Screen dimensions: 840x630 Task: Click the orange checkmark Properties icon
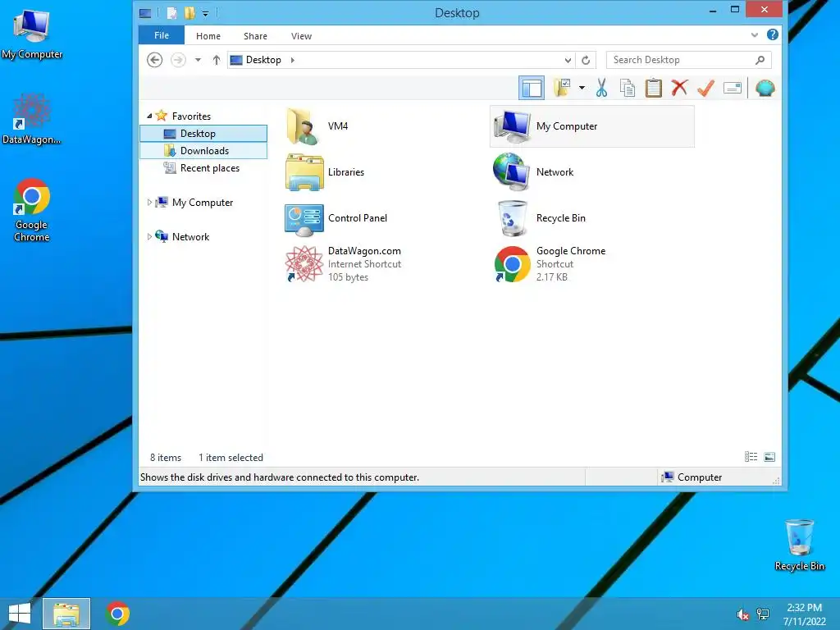[705, 88]
